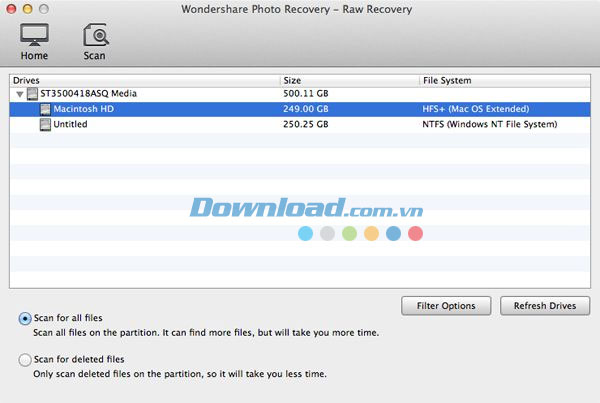
Task: Click the Only scan deleted files description
Action: pos(180,374)
